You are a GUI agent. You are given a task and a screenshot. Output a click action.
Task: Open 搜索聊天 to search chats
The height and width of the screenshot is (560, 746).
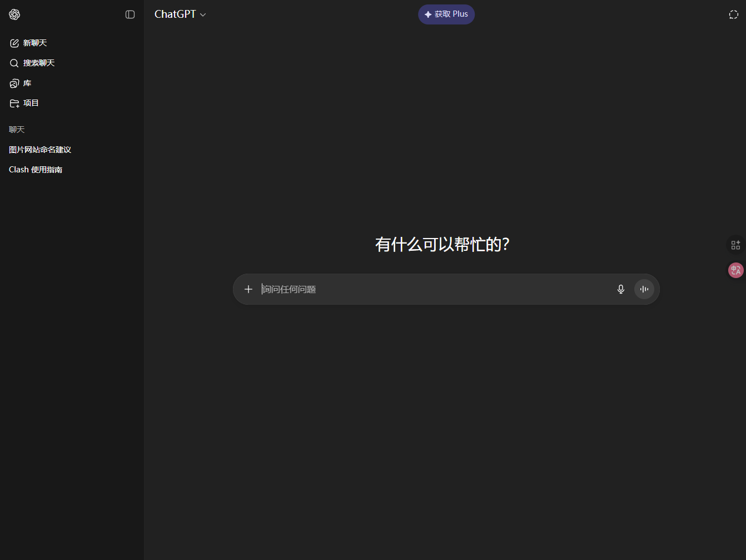point(38,63)
